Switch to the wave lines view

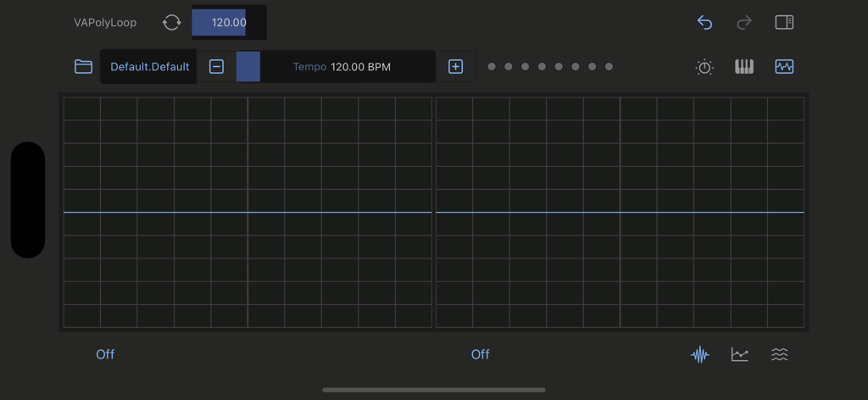coord(780,354)
